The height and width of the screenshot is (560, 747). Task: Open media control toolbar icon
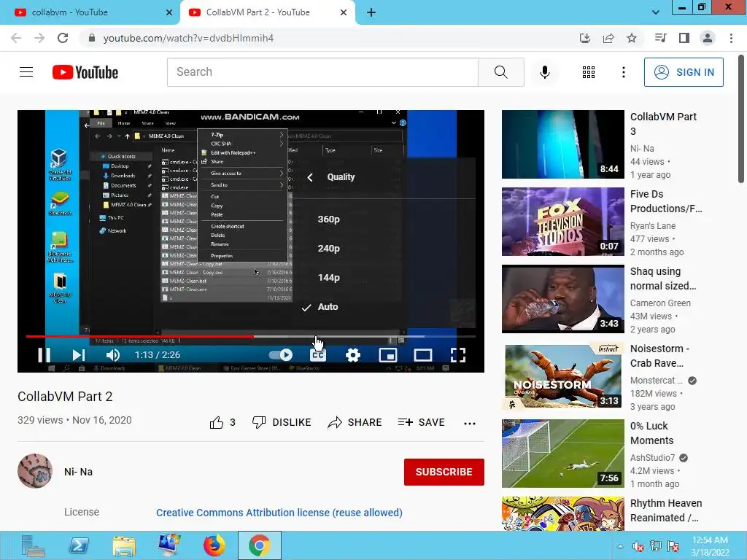[x=660, y=38]
